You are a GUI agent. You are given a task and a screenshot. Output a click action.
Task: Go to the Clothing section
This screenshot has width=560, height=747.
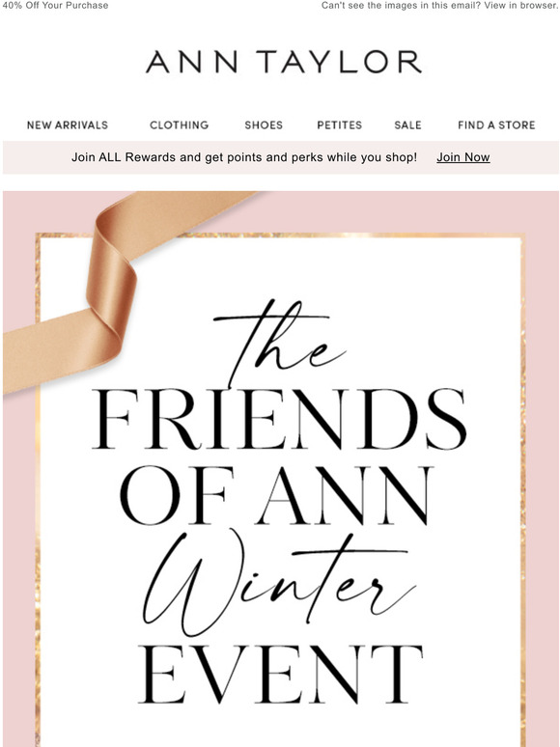tap(180, 125)
